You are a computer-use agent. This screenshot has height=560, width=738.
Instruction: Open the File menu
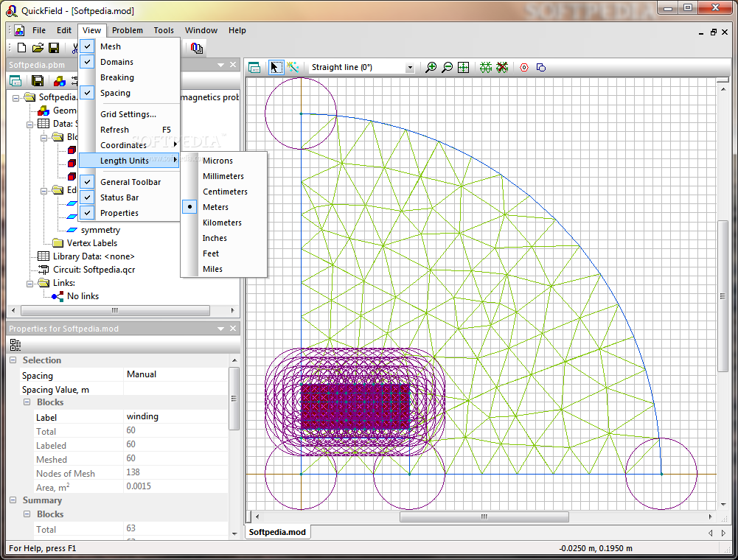pos(39,31)
